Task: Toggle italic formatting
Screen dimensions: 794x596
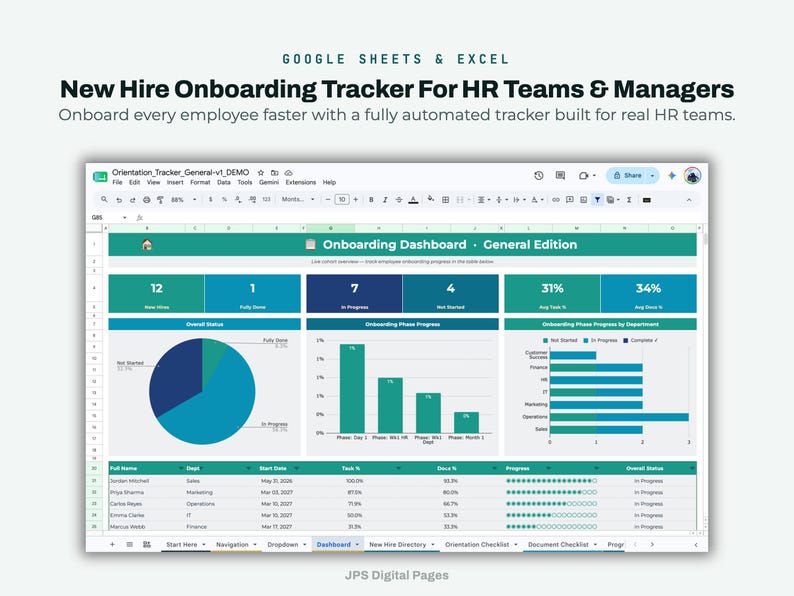Action: coord(385,200)
